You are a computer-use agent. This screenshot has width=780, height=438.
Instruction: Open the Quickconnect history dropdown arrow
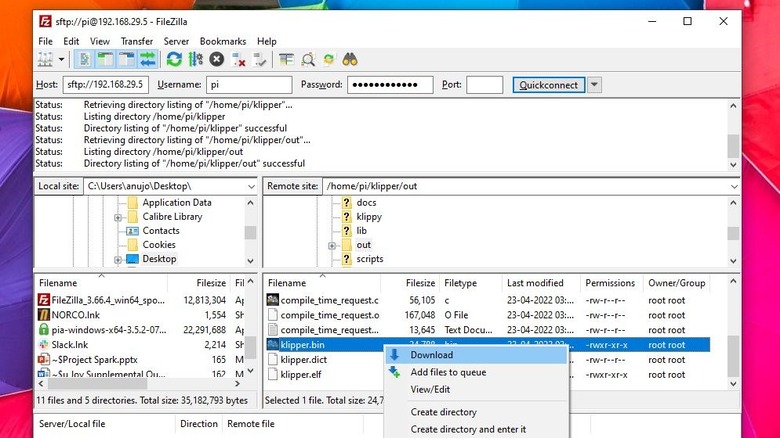click(594, 85)
